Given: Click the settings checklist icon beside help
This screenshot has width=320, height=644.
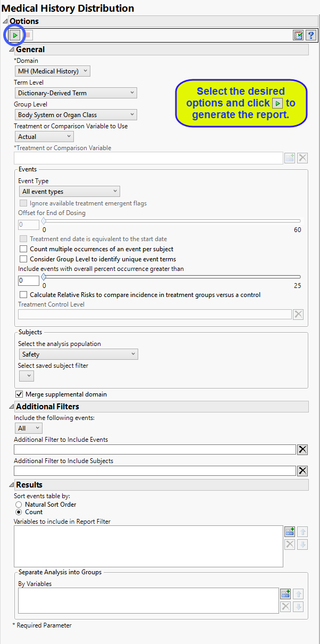Looking at the screenshot, I should pyautogui.click(x=298, y=35).
